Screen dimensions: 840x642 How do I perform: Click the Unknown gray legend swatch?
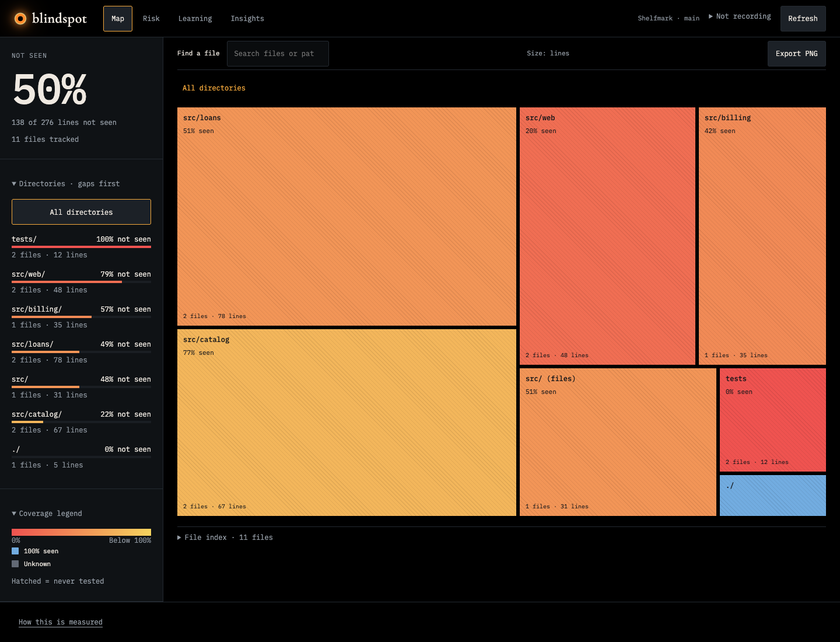tap(15, 564)
